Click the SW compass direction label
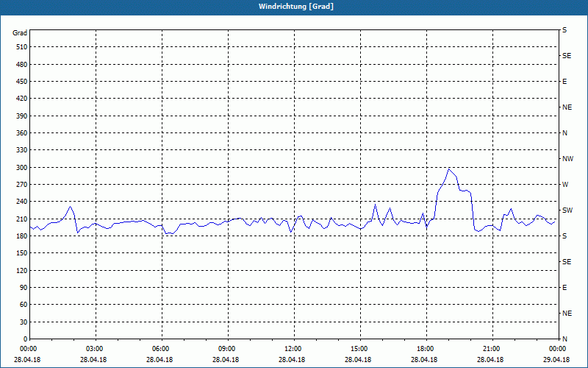588x368 pixels. point(567,210)
